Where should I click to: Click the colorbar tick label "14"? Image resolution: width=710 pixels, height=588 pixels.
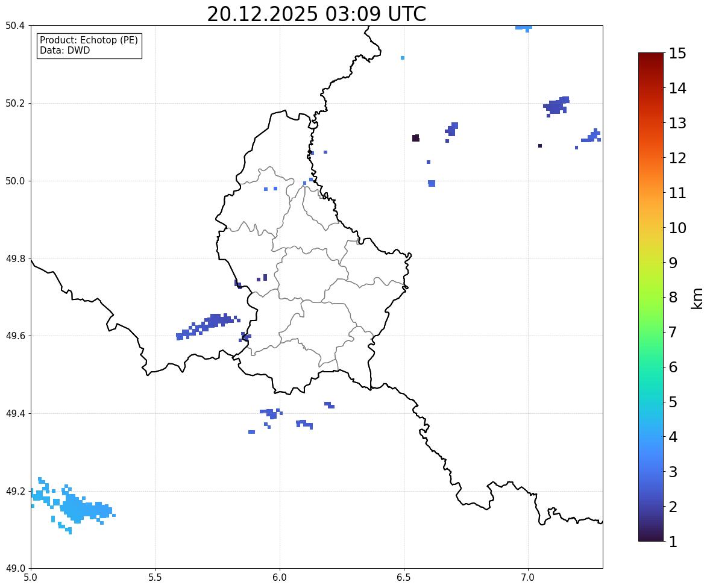(x=677, y=89)
